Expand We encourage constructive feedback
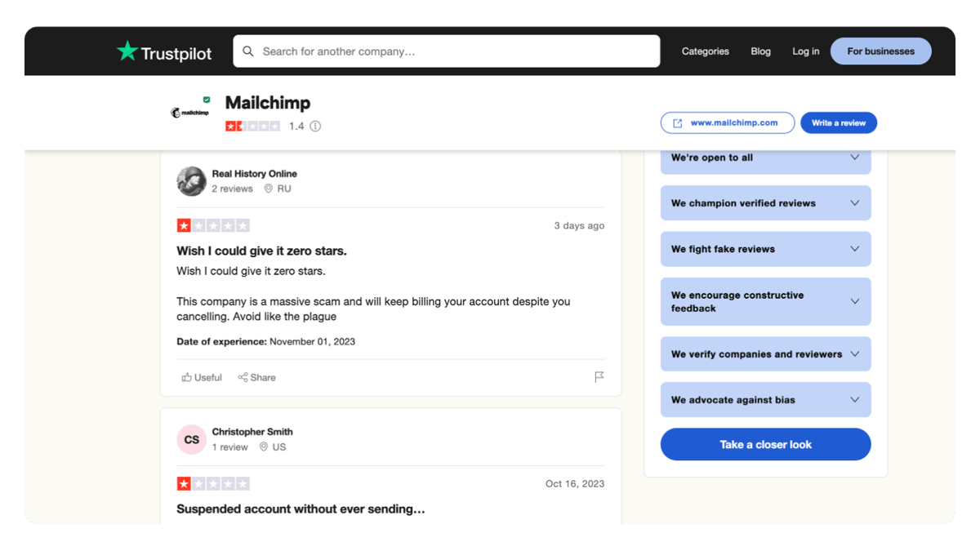The width and height of the screenshot is (980, 551). [x=765, y=302]
